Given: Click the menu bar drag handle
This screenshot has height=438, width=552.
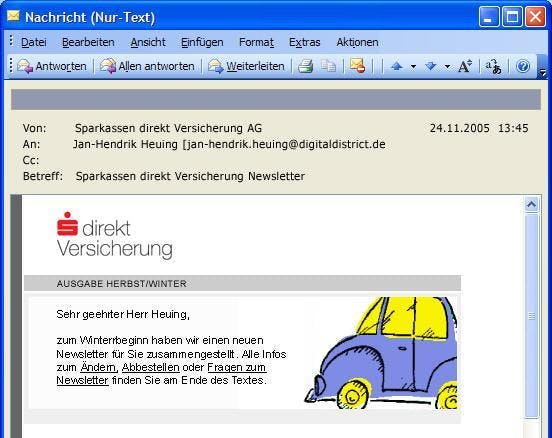Looking at the screenshot, I should pyautogui.click(x=11, y=41).
